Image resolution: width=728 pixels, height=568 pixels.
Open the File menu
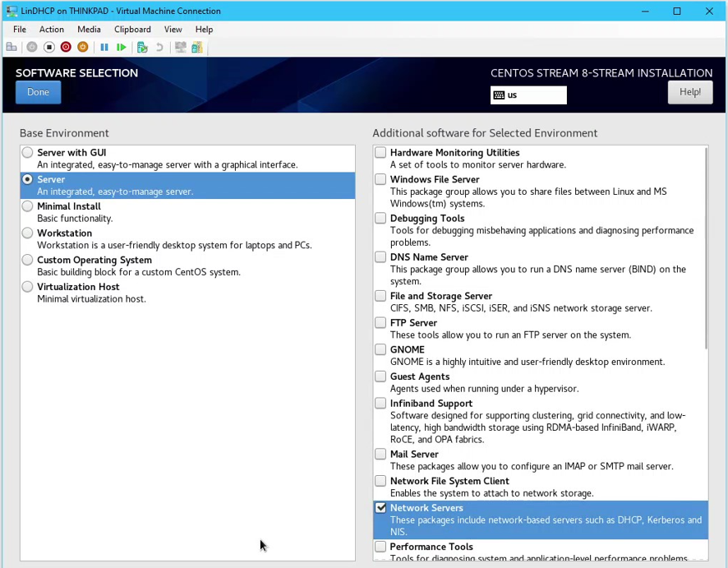(20, 30)
